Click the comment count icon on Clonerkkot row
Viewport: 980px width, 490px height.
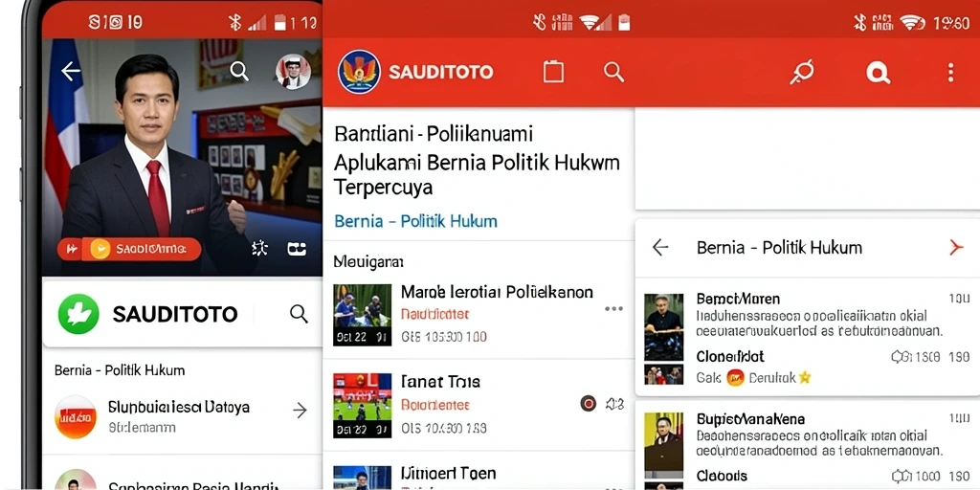click(899, 357)
